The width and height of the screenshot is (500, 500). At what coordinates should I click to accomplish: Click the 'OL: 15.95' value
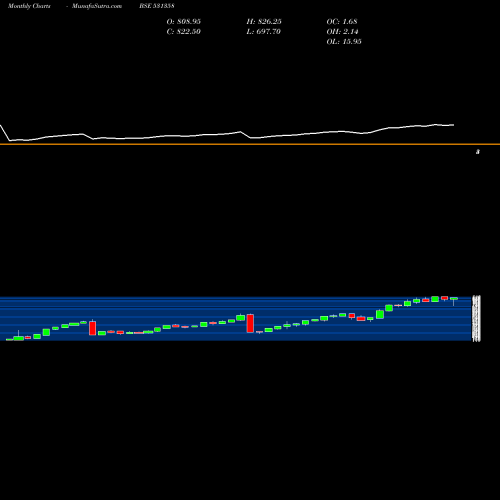coord(344,42)
